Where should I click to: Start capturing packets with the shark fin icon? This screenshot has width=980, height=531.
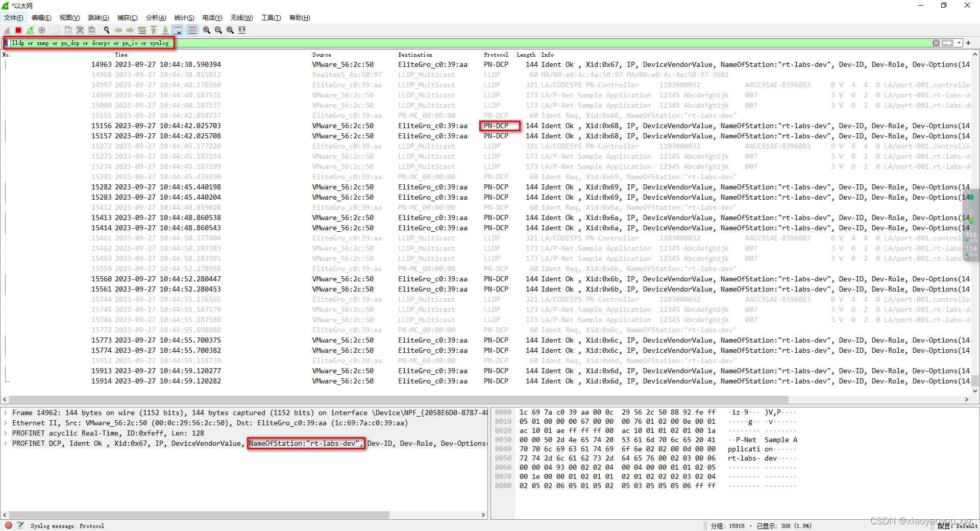coord(7,30)
